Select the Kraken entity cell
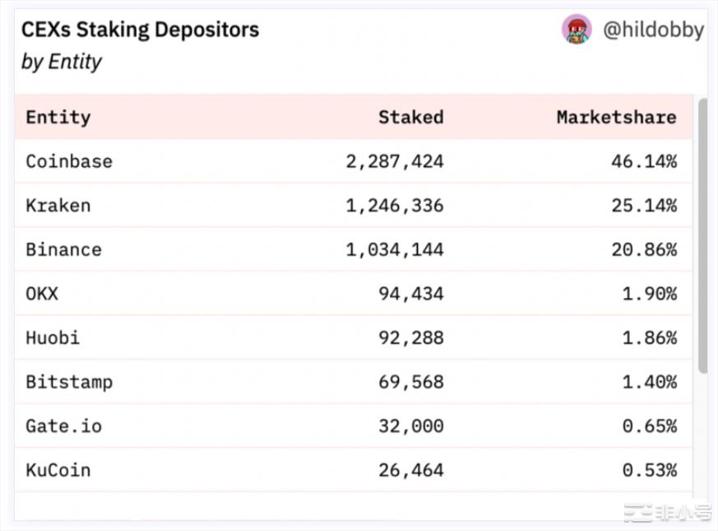The image size is (718, 531). pyautogui.click(x=58, y=205)
